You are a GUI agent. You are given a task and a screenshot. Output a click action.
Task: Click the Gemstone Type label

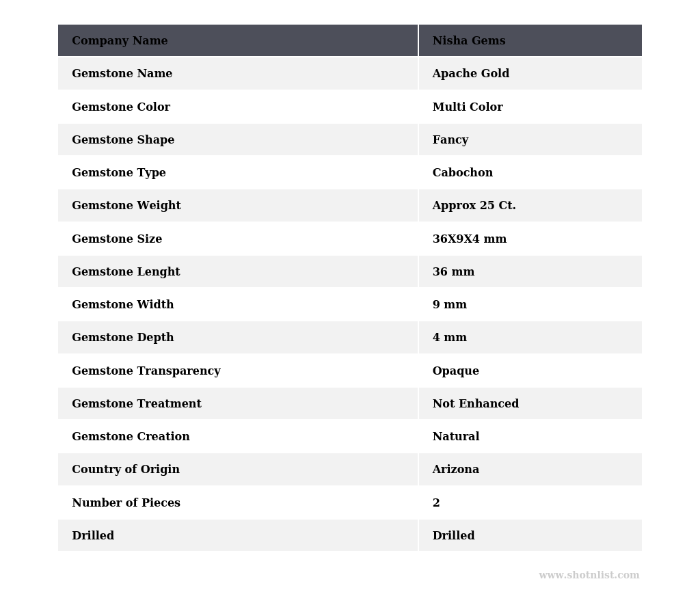click(x=119, y=173)
